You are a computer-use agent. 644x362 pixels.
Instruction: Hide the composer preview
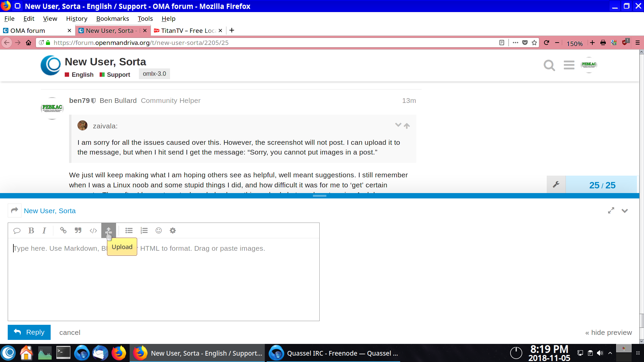coord(608,333)
